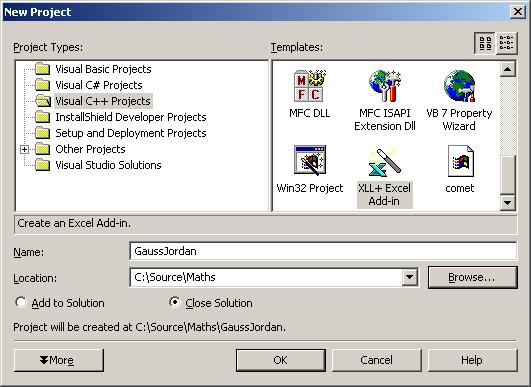Click the templates scrollbar thumb

point(508,175)
